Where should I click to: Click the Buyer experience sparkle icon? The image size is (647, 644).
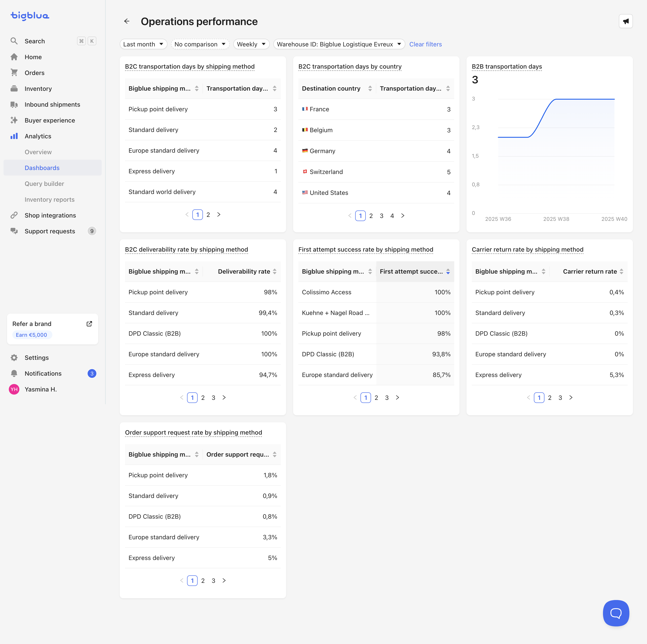coord(14,120)
